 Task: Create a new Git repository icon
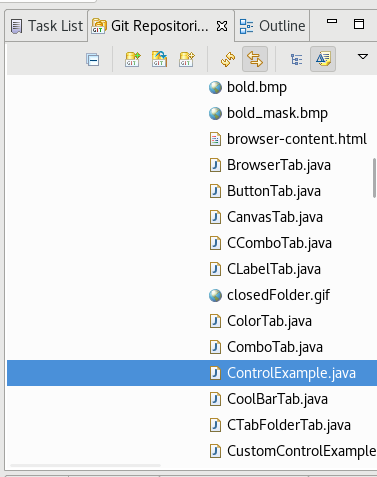click(187, 59)
